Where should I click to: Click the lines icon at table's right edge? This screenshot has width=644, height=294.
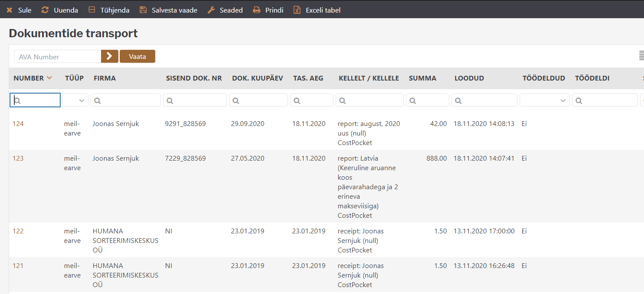(x=641, y=55)
